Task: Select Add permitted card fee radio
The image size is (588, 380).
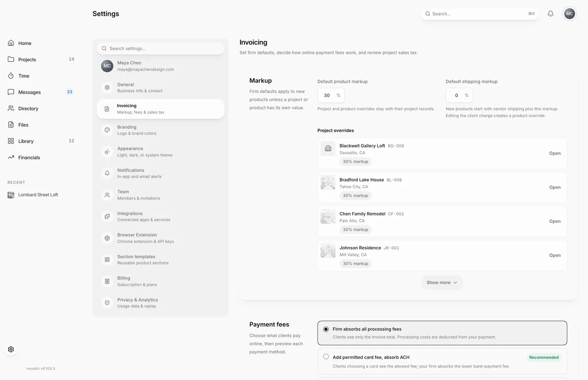Action: point(326,357)
